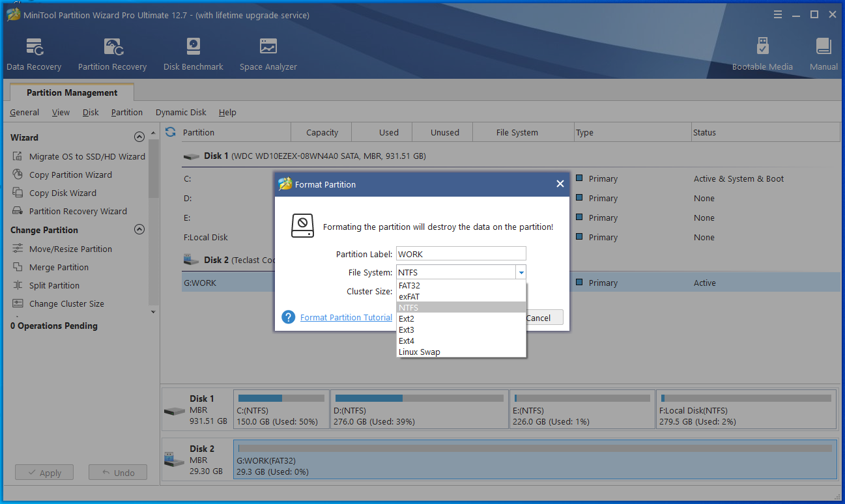Screen dimensions: 845x504
Task: Switch to the Partition Management tab
Action: 72,92
